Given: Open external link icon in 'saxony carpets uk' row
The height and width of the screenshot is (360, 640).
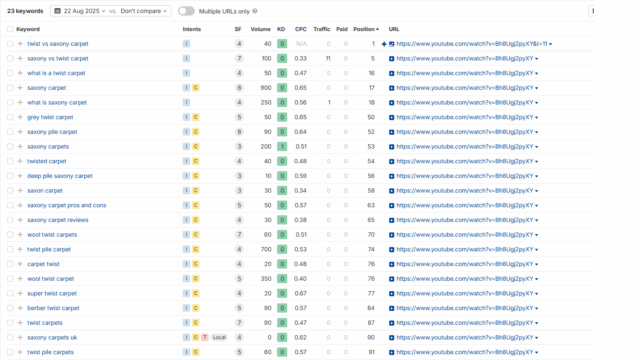Looking at the screenshot, I should coord(391,338).
